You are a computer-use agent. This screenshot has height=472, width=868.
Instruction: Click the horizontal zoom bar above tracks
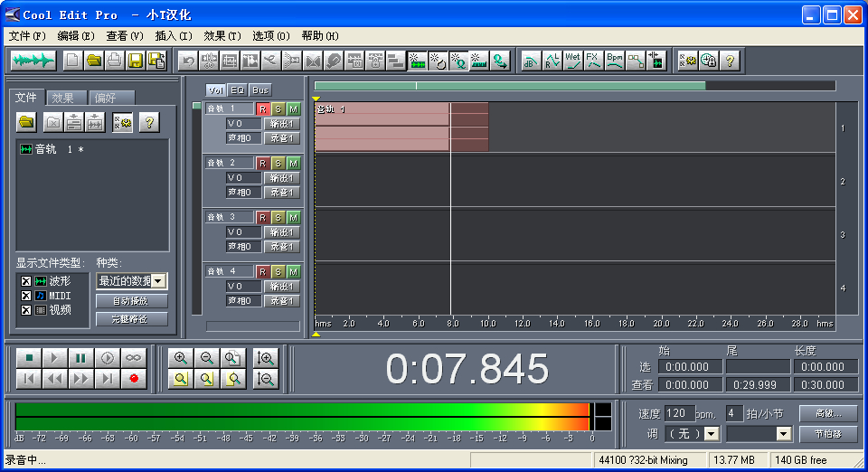[x=509, y=86]
